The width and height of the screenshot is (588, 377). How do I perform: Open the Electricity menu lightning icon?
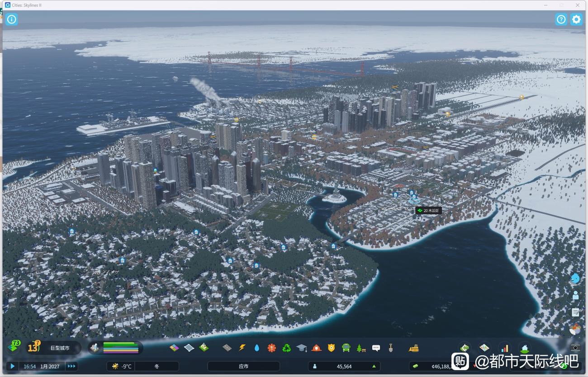[242, 348]
